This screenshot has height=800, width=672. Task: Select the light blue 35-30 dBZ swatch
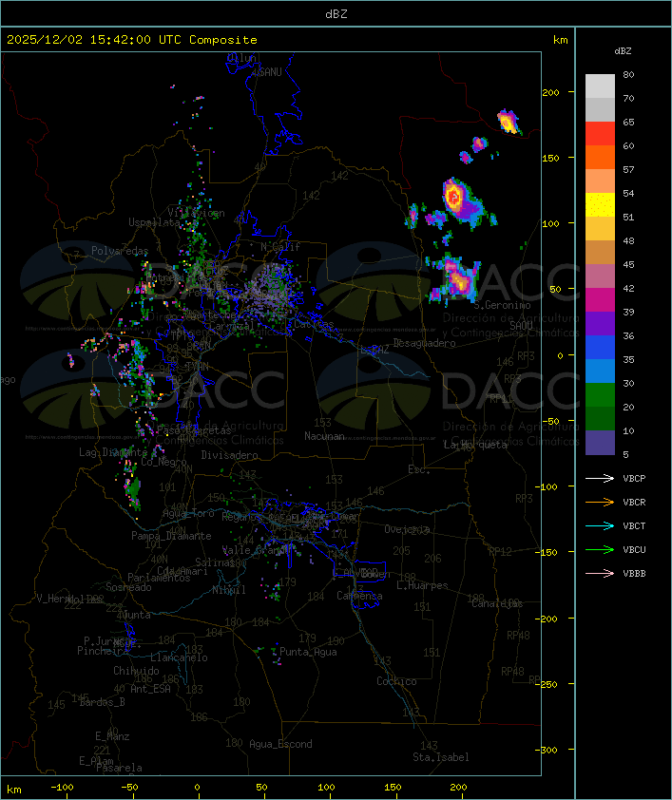pyautogui.click(x=600, y=371)
